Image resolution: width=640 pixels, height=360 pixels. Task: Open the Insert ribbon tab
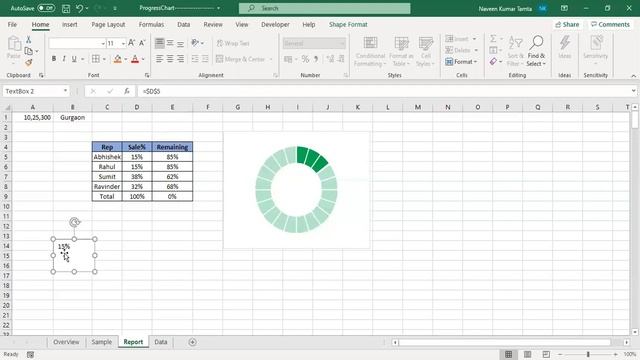click(70, 24)
